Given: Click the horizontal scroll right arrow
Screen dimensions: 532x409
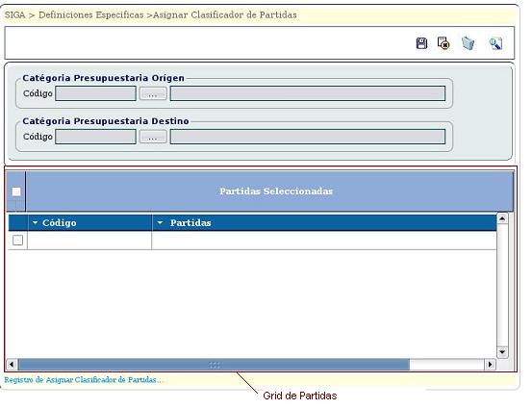Looking at the screenshot, I should [490, 365].
